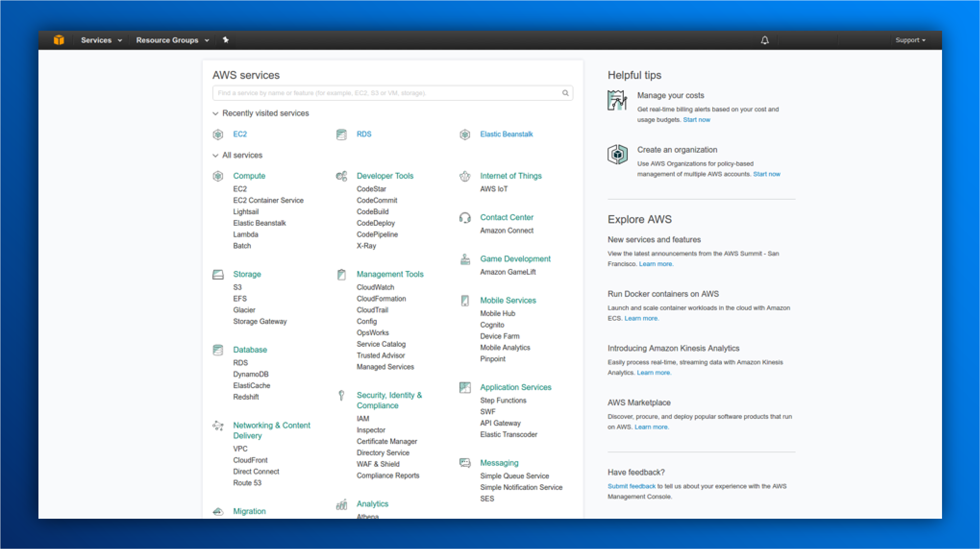The width and height of the screenshot is (980, 549).
Task: Click the Security, Identity & Compliance key icon
Action: 341,396
